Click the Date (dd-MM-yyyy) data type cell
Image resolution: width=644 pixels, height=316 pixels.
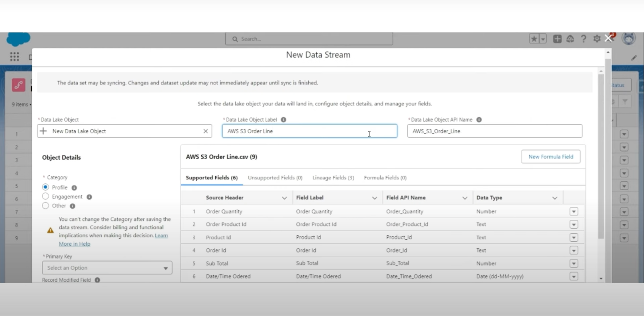pyautogui.click(x=500, y=277)
